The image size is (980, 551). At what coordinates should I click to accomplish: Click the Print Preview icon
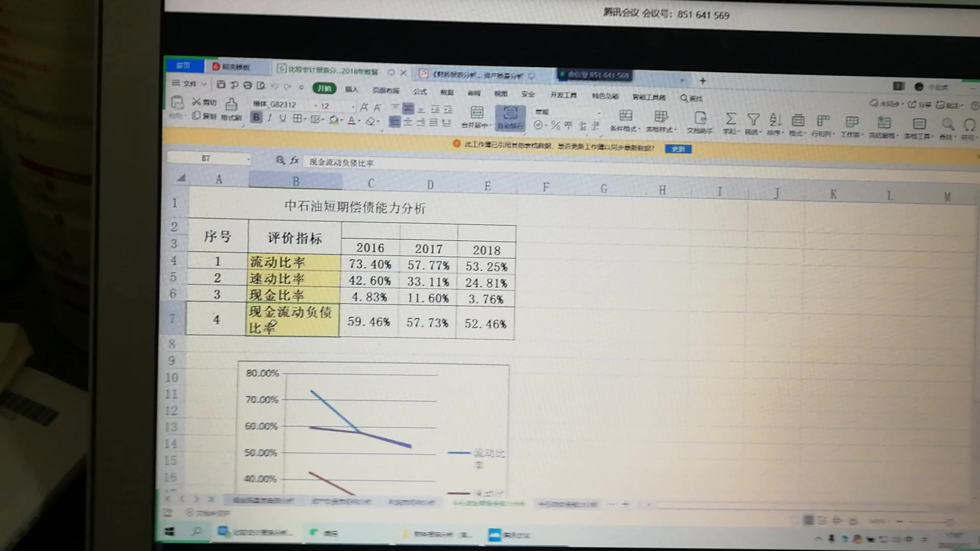[261, 85]
